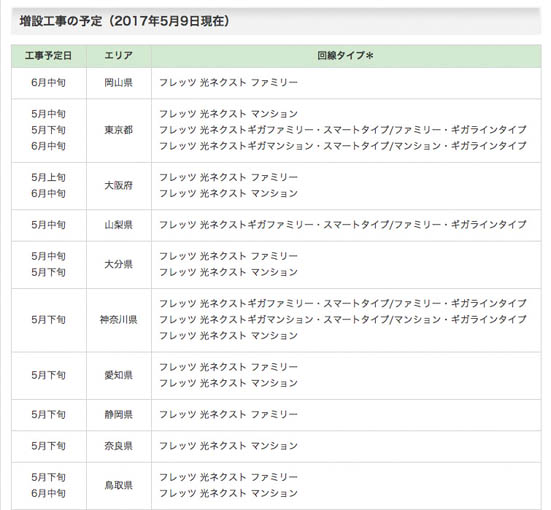Click 光ネクスト マンション in the 大阪府 row

tap(228, 194)
